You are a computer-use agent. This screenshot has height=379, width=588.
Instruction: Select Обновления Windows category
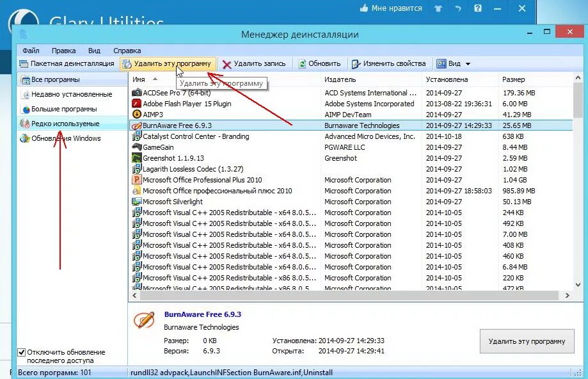(x=72, y=138)
